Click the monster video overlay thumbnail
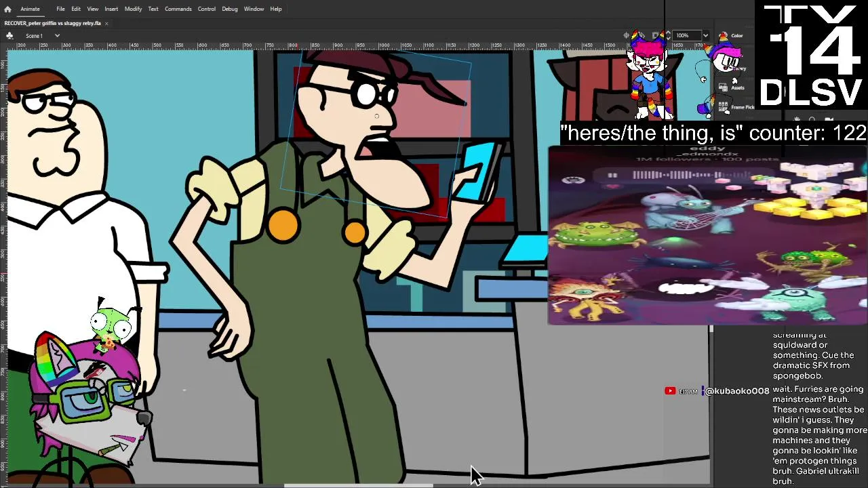The width and height of the screenshot is (868, 488). 707,235
